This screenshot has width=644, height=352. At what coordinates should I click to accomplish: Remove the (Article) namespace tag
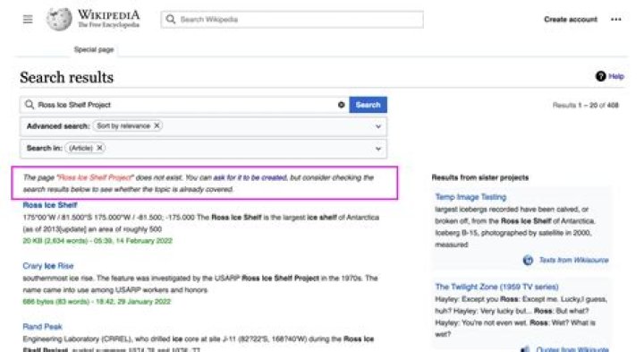click(x=99, y=148)
